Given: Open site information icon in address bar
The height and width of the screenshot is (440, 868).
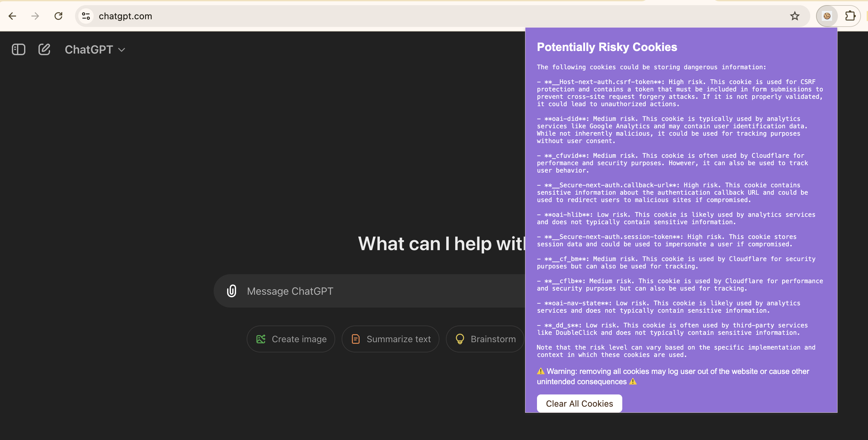Looking at the screenshot, I should click(x=86, y=16).
